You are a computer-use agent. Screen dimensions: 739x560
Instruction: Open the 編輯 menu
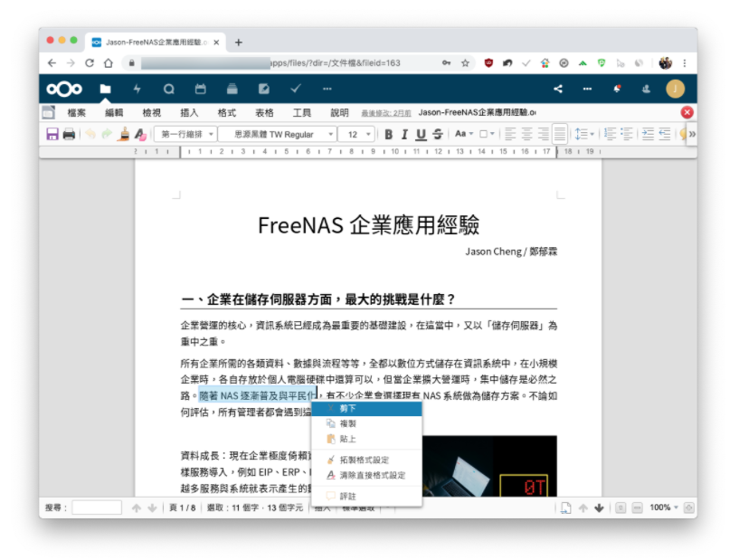(114, 113)
